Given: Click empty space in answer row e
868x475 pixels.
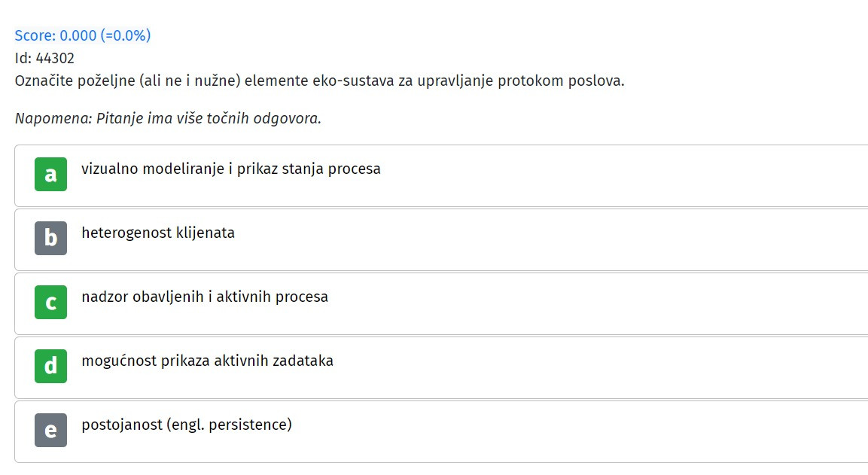Looking at the screenshot, I should coord(581,432).
